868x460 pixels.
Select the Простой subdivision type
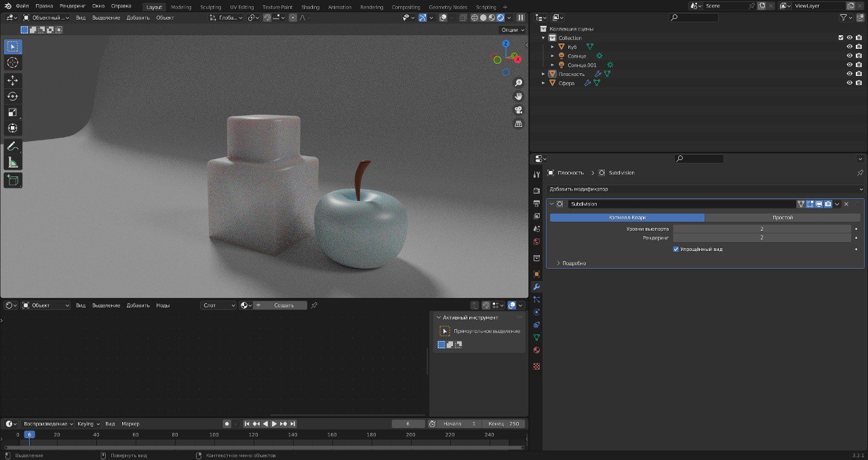[782, 218]
